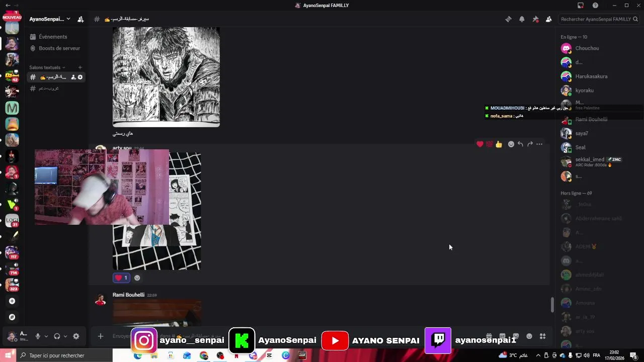Viewport: 644px width, 362px height.
Task: Open microphone input options chevron
Action: [46, 336]
